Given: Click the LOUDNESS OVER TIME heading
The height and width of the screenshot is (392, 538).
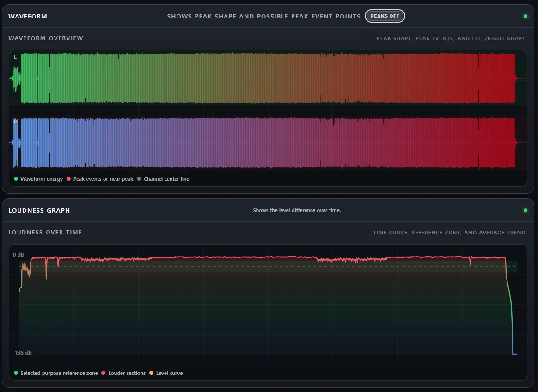Looking at the screenshot, I should click(x=45, y=233).
